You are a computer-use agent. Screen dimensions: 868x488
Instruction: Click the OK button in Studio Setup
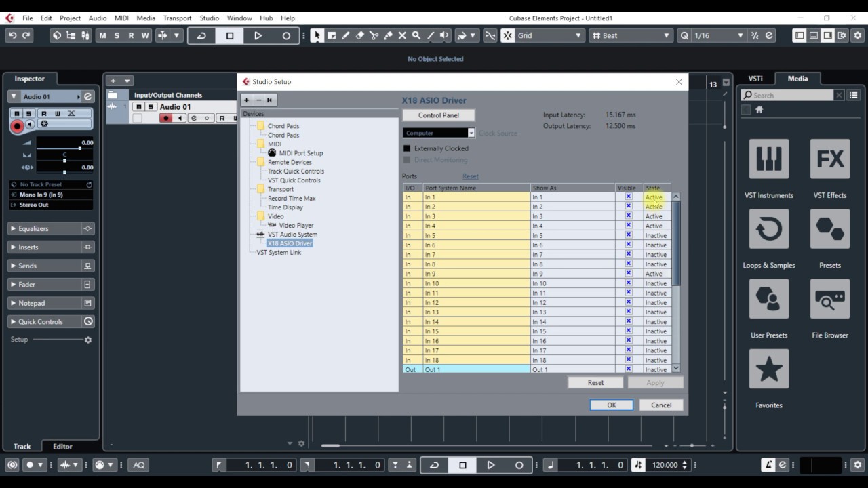pyautogui.click(x=611, y=405)
